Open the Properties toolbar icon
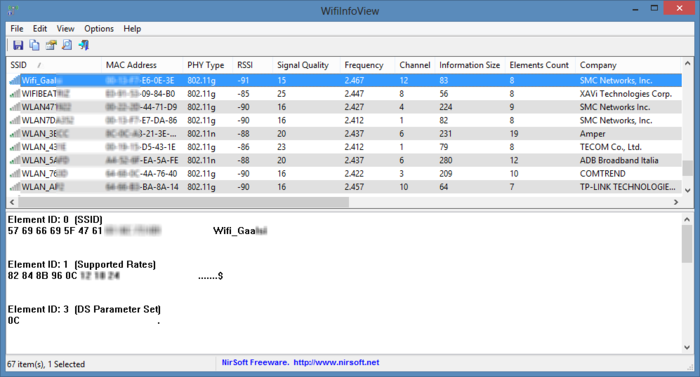 pyautogui.click(x=51, y=45)
